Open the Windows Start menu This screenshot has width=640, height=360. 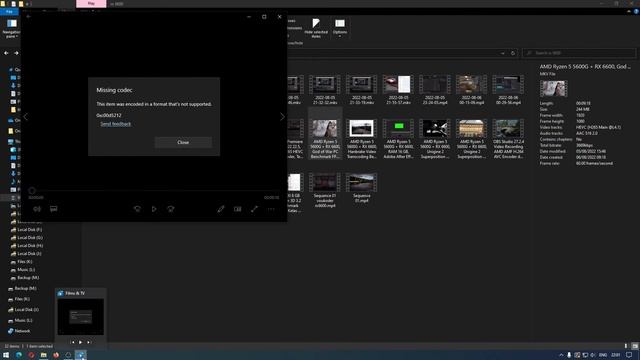tap(6, 355)
